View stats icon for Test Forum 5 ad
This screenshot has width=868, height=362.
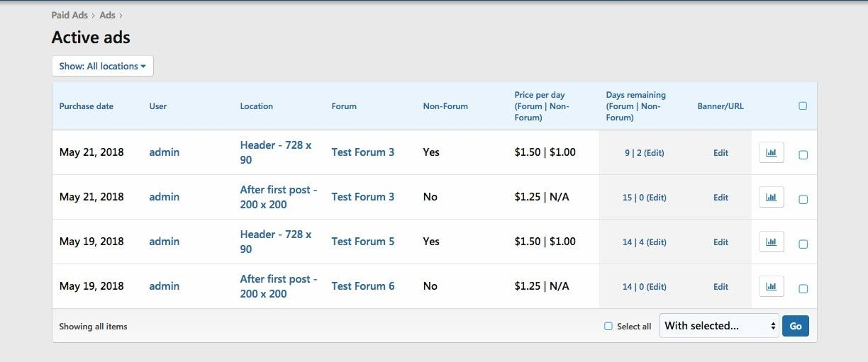[x=771, y=242]
